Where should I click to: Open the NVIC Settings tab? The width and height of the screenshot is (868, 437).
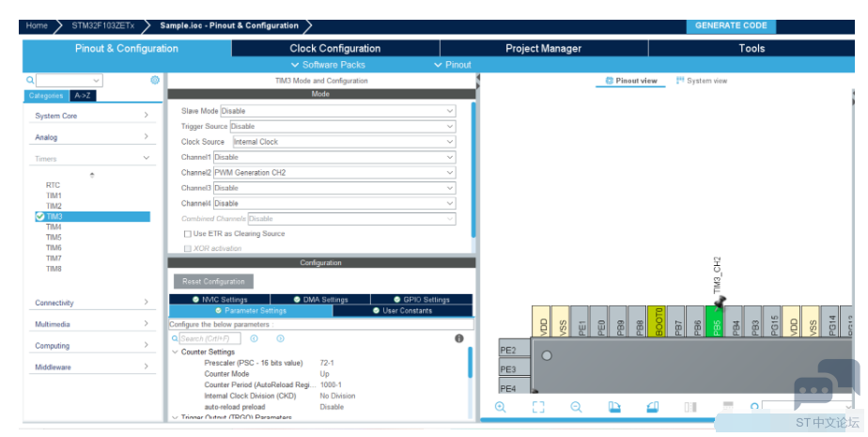click(219, 299)
